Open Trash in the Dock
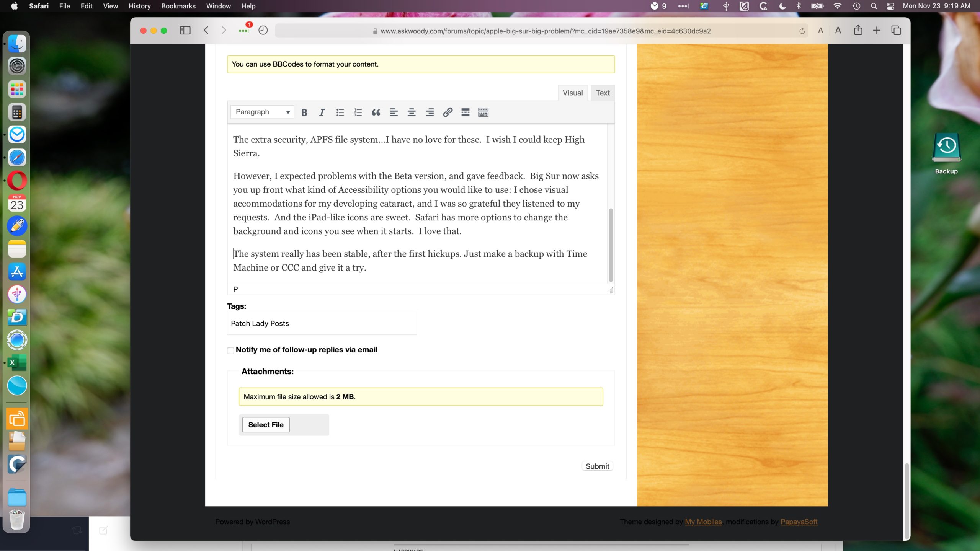 pyautogui.click(x=17, y=519)
